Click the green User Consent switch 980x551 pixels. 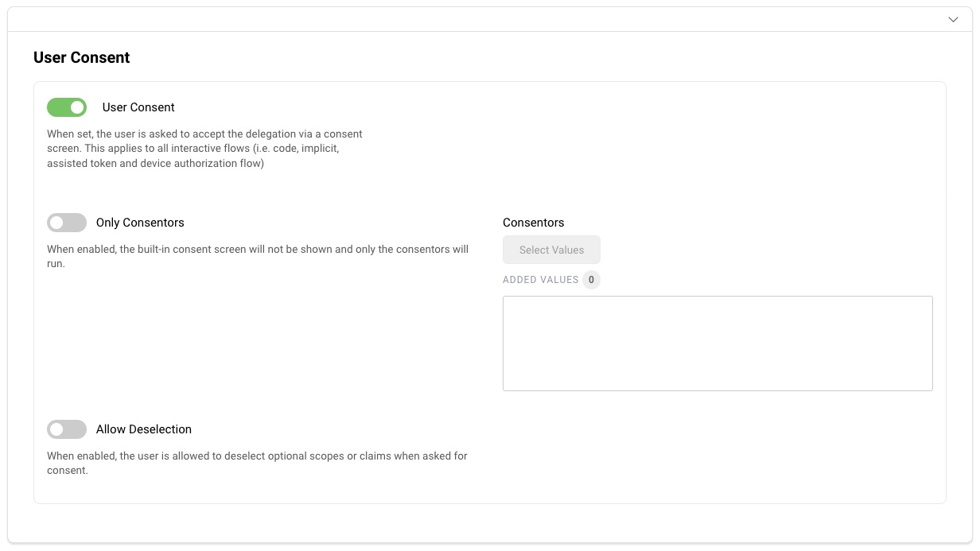point(67,107)
